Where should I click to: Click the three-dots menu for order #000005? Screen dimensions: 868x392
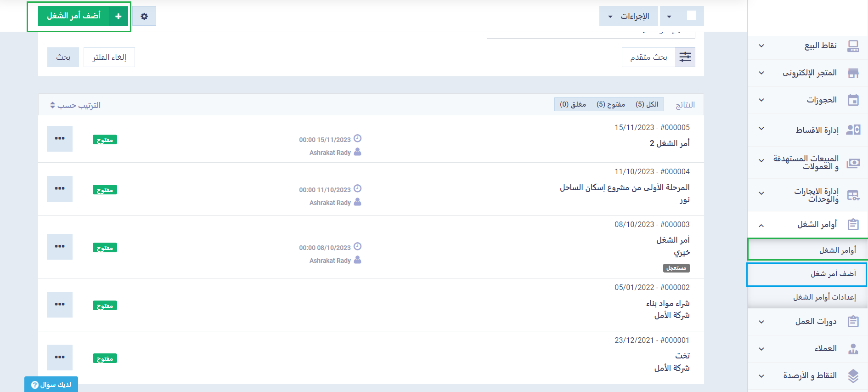pos(60,138)
